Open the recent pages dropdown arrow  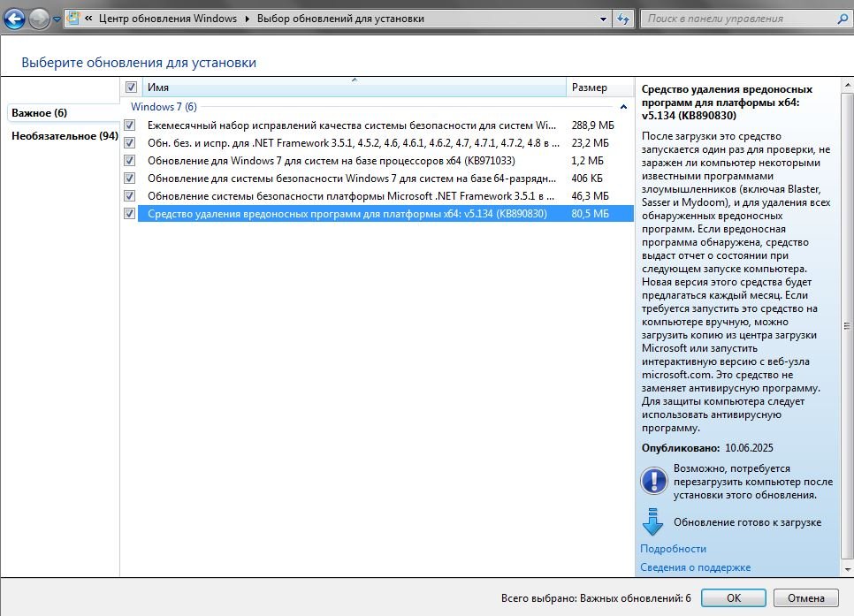click(57, 19)
